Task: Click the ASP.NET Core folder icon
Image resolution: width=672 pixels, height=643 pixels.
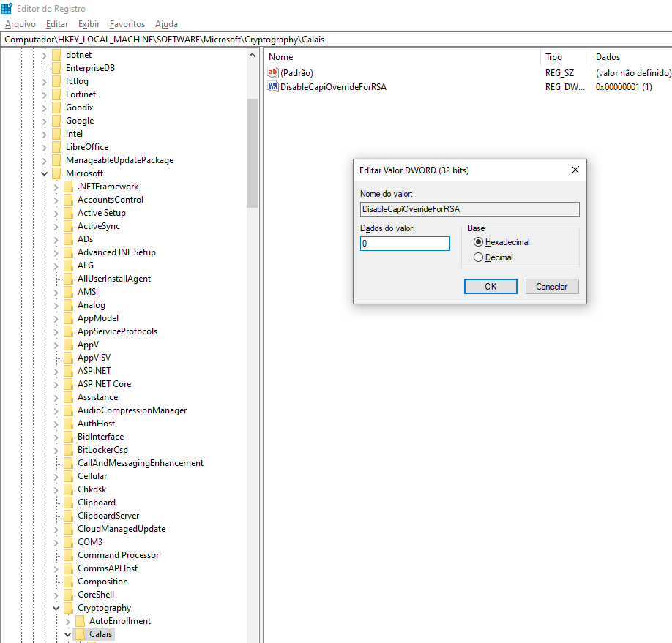Action: point(68,384)
